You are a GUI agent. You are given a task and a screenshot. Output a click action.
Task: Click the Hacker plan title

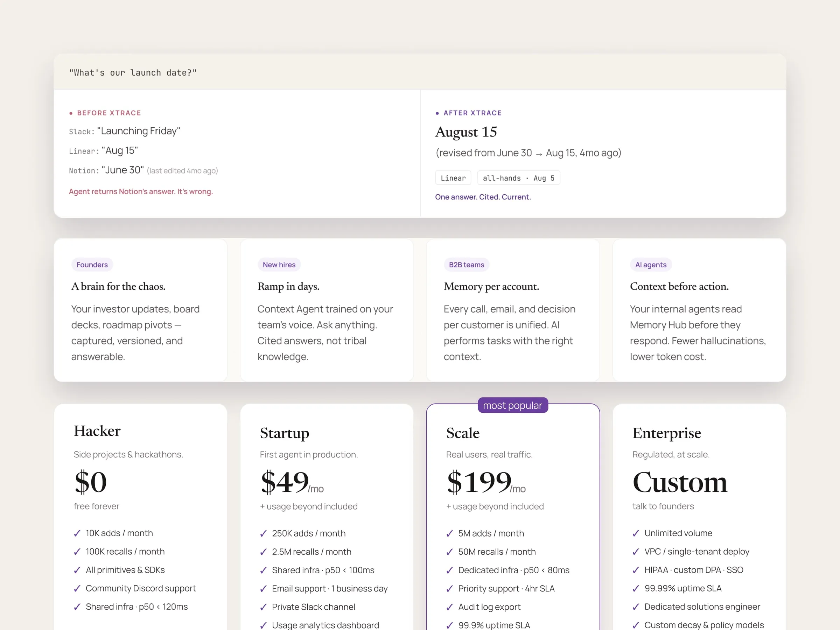[x=97, y=431]
